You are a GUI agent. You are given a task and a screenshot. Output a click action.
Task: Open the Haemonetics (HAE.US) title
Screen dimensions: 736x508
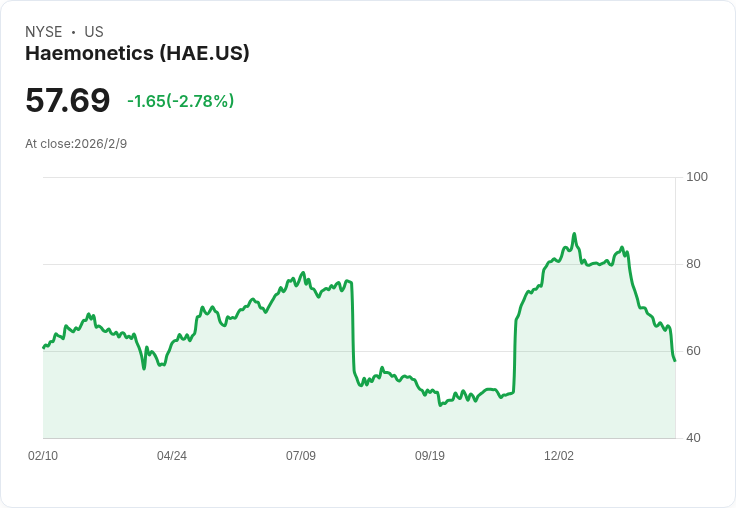137,53
